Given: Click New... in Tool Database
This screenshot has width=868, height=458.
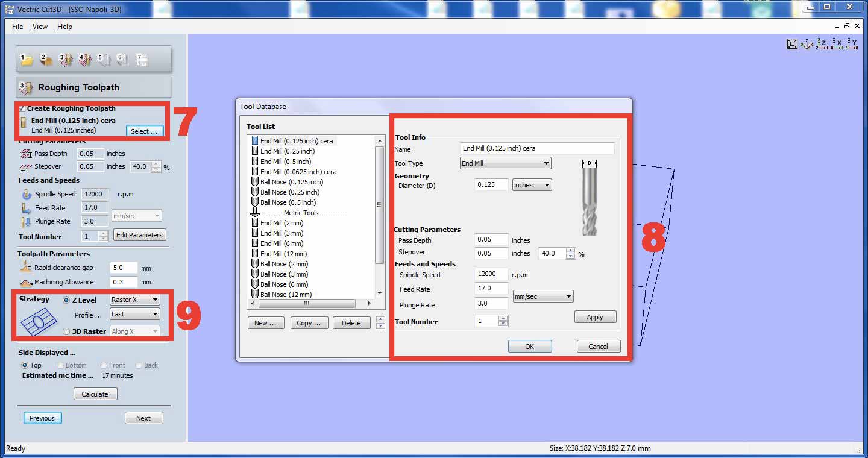Looking at the screenshot, I should click(x=266, y=323).
